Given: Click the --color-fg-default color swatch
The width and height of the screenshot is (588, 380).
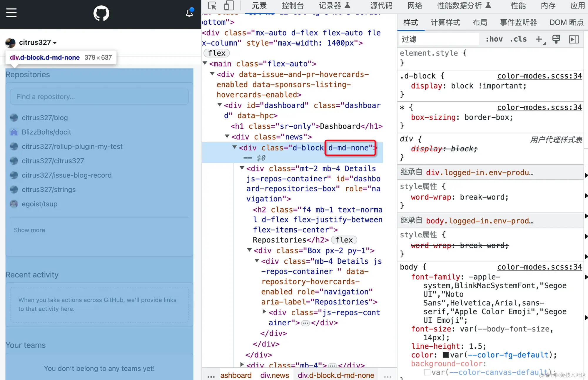Looking at the screenshot, I should coord(446,355).
